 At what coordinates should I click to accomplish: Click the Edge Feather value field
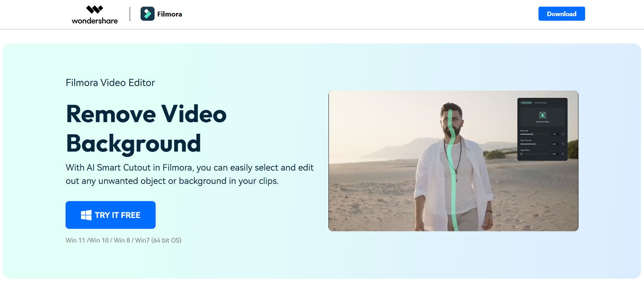click(554, 154)
